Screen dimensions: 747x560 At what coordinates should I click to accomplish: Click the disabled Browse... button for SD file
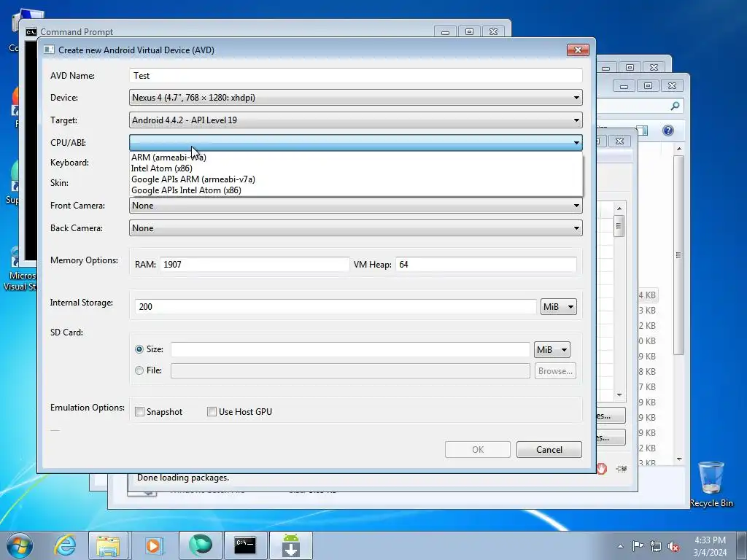pyautogui.click(x=555, y=371)
